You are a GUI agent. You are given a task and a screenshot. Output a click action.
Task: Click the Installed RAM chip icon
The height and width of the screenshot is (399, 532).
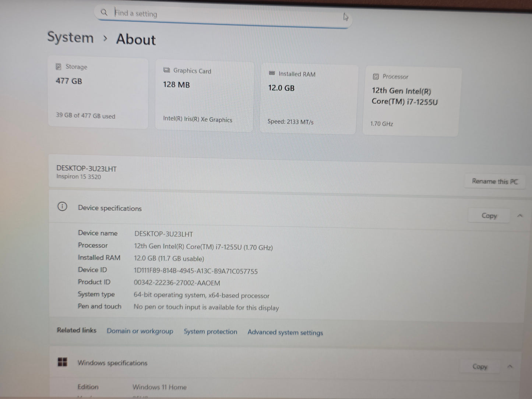click(x=272, y=73)
